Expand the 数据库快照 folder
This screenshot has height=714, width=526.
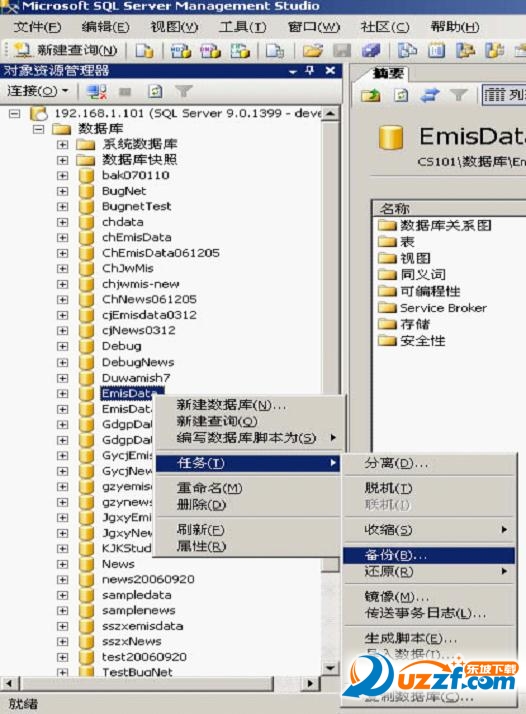pyautogui.click(x=62, y=160)
